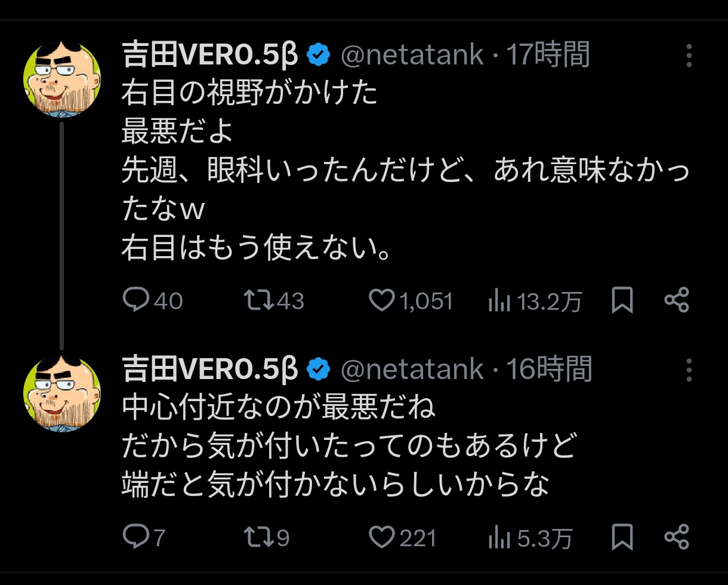Open profile avatar on the second tweet
Viewport: 728px width, 585px height.
click(x=61, y=393)
